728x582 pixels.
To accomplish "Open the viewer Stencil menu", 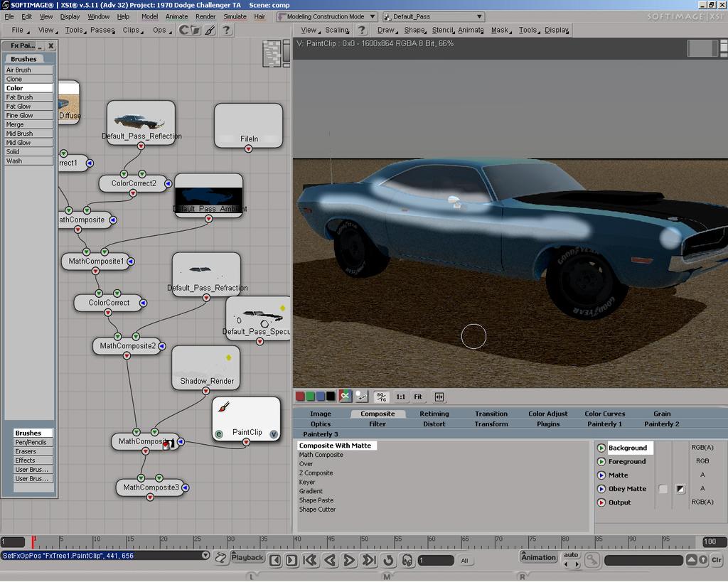I will (443, 30).
